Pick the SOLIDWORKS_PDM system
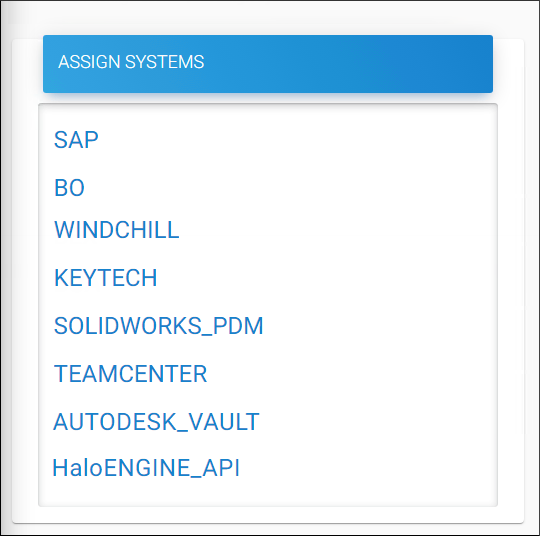Image resolution: width=540 pixels, height=536 pixels. click(x=158, y=326)
